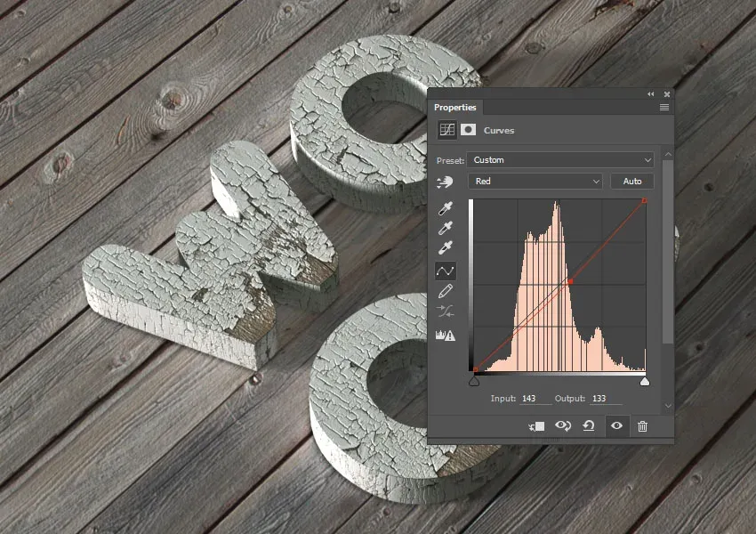The image size is (756, 534).
Task: Open the Properties panel menu
Action: (664, 107)
